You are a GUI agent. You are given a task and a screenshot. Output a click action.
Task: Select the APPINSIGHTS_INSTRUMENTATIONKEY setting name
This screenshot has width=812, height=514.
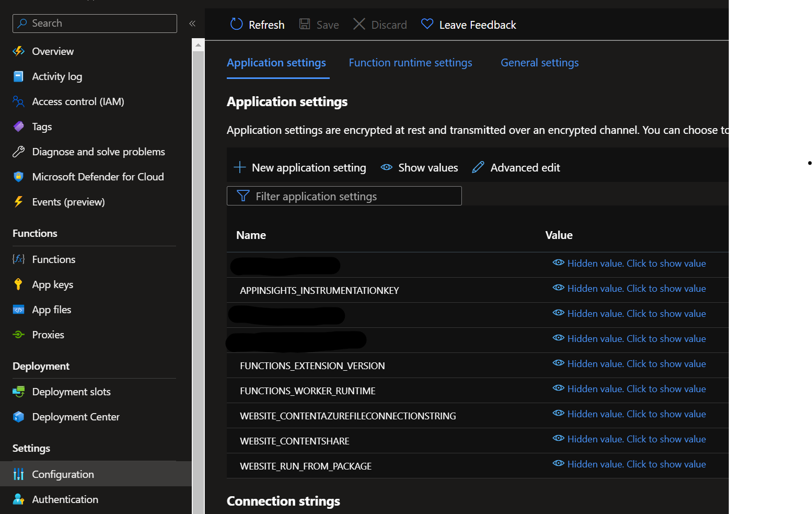(319, 290)
